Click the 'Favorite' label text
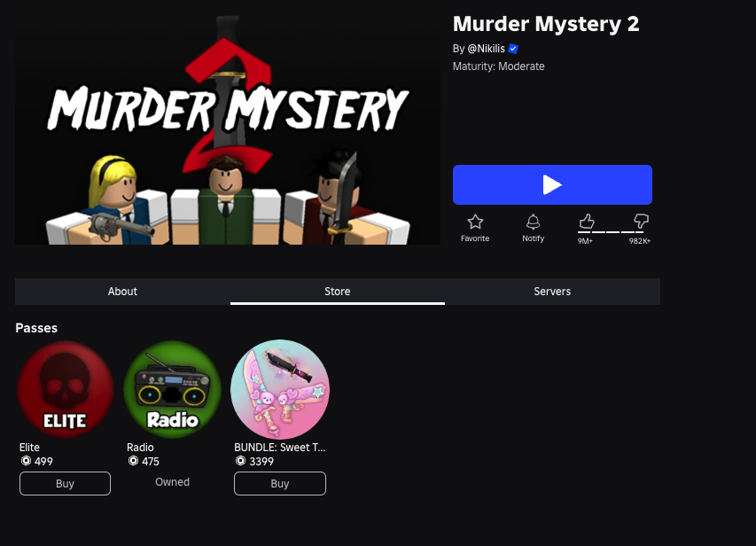The width and height of the screenshot is (756, 546). (x=475, y=238)
